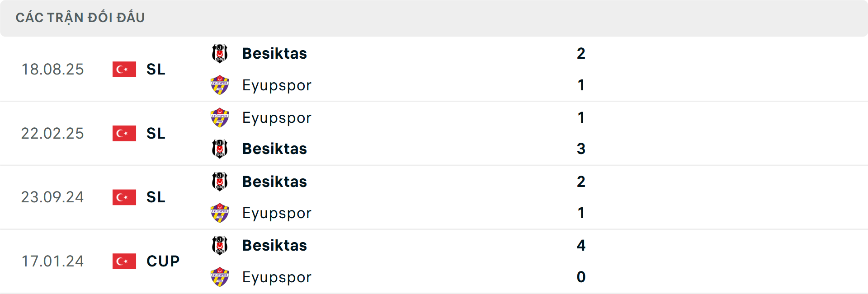This screenshot has width=868, height=294.
Task: Select the date 23.09.24
Action: point(53,197)
